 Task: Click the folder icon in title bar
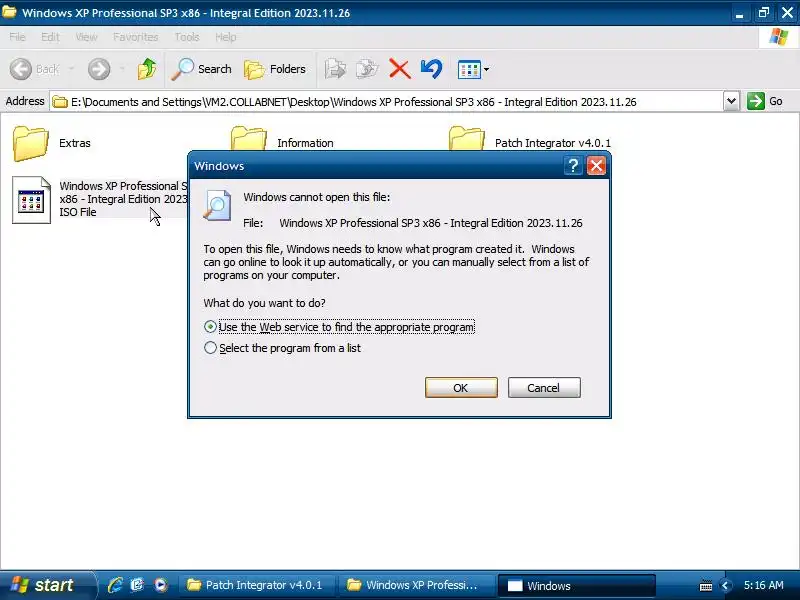click(x=9, y=12)
